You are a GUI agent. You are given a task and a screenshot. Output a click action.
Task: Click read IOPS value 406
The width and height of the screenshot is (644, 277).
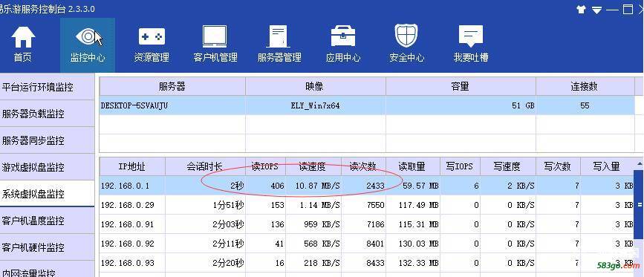click(277, 186)
